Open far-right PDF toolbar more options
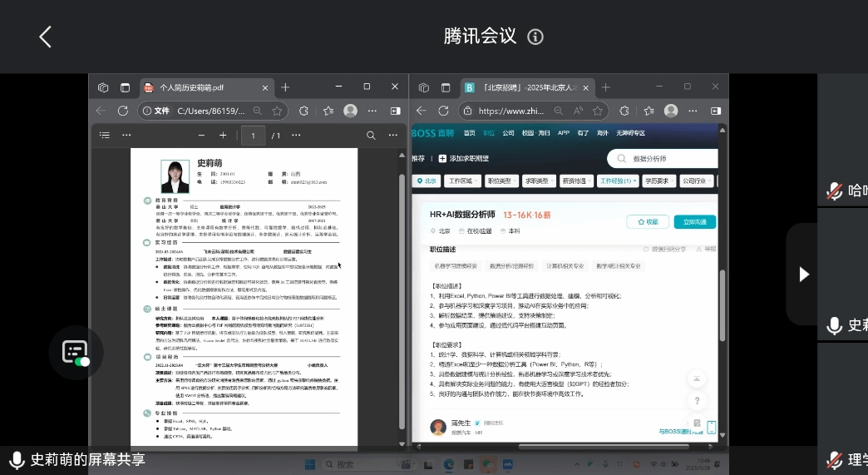The height and width of the screenshot is (475, 868). click(393, 135)
